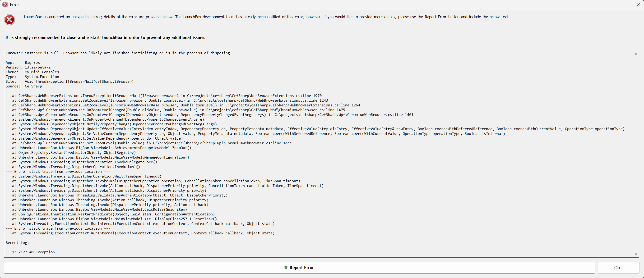Click the AchievementsPopupViewModel.ZoomOut() line
This screenshot has width=644, height=278.
click(x=102, y=148)
